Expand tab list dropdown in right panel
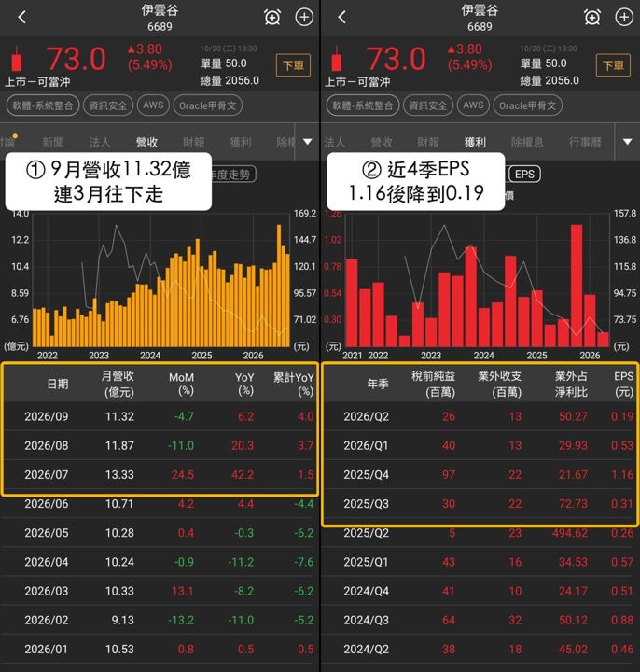The width and height of the screenshot is (640, 672). tap(627, 142)
